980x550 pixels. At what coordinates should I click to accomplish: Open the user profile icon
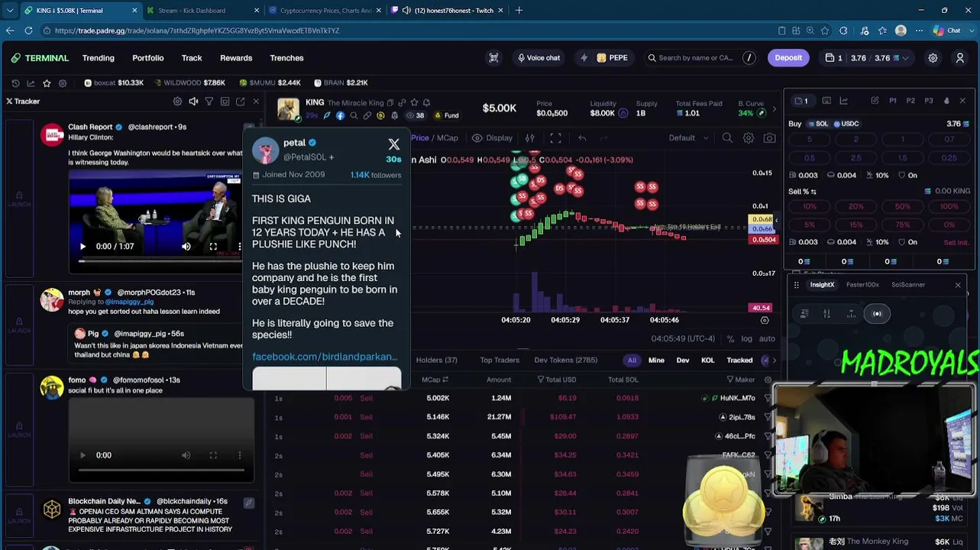tap(960, 58)
